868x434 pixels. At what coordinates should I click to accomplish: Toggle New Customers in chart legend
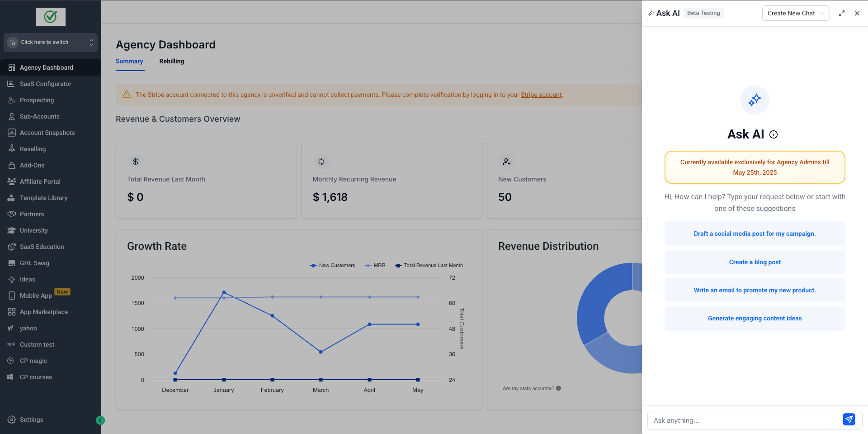(332, 266)
